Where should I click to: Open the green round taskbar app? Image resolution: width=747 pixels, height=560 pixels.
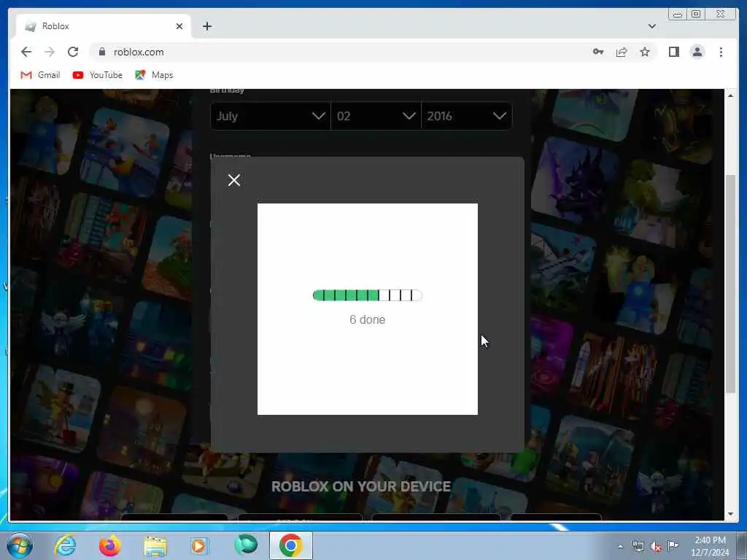[x=246, y=544]
